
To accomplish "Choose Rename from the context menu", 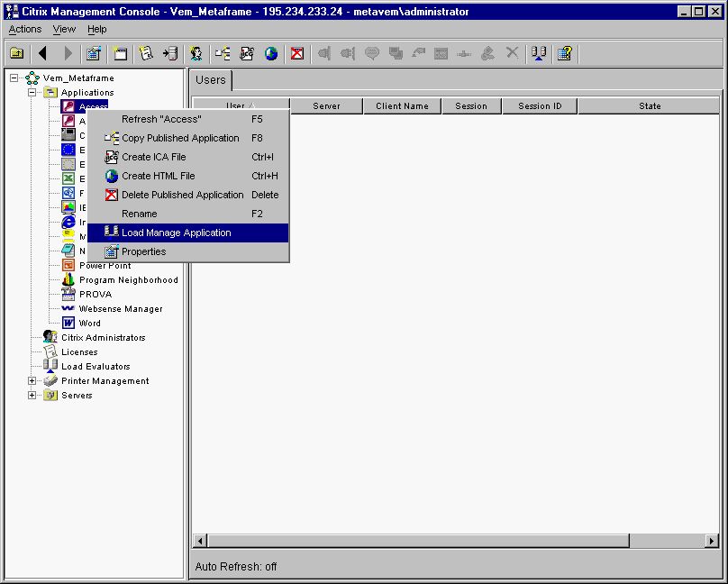I will (x=188, y=214).
